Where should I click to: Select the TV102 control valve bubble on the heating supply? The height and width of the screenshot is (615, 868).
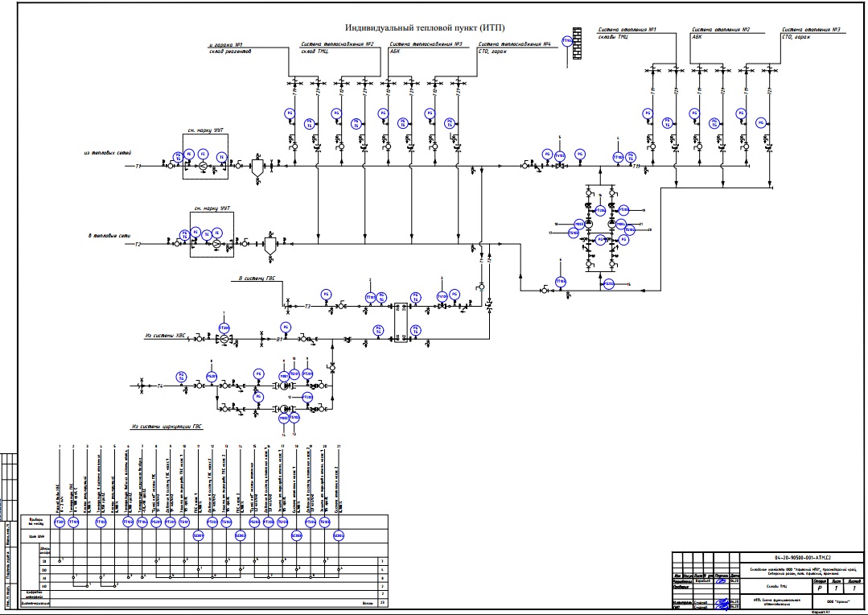[x=560, y=156]
